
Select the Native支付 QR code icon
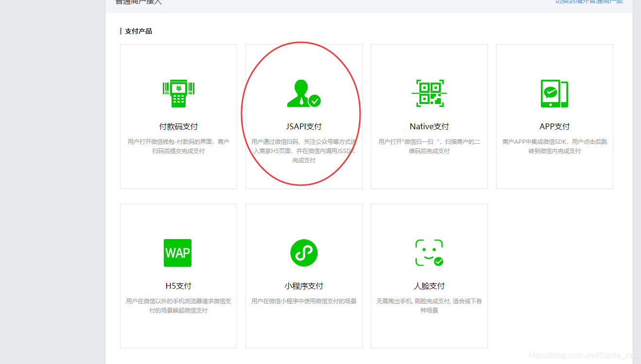(429, 93)
